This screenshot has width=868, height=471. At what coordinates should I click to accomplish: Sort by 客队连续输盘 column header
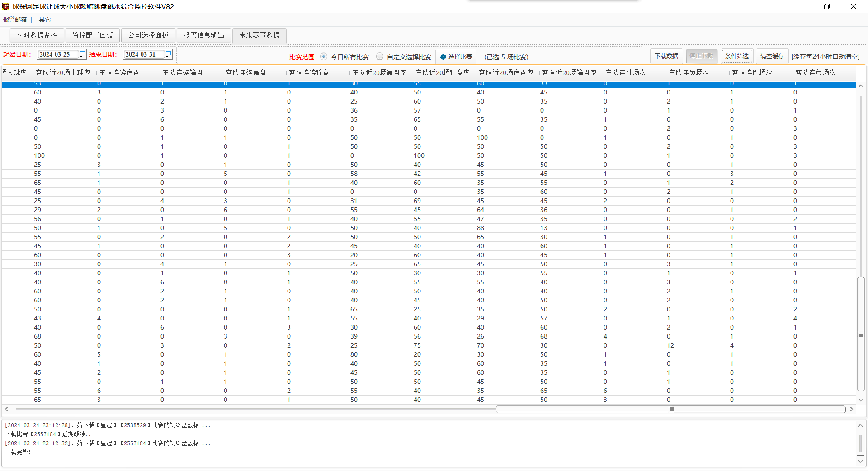(x=318, y=72)
